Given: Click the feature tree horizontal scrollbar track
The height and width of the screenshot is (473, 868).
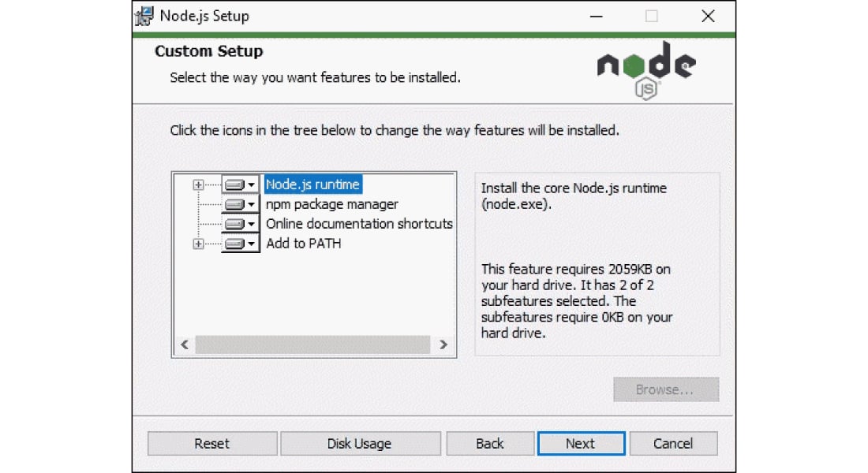Looking at the screenshot, I should click(312, 345).
